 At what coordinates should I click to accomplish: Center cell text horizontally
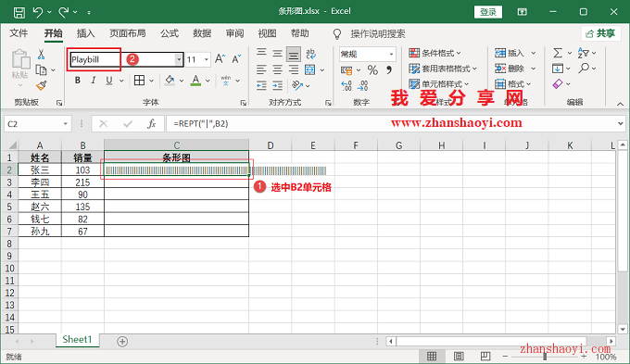point(277,69)
